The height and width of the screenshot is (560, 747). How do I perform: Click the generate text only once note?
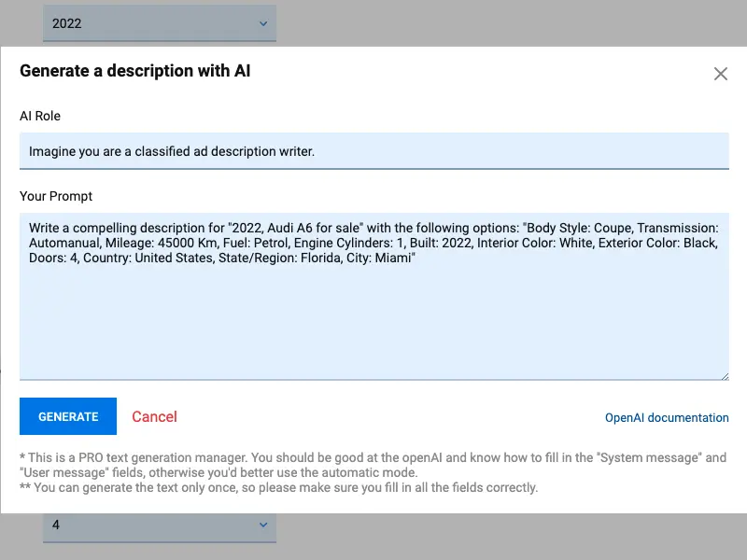[x=278, y=487]
